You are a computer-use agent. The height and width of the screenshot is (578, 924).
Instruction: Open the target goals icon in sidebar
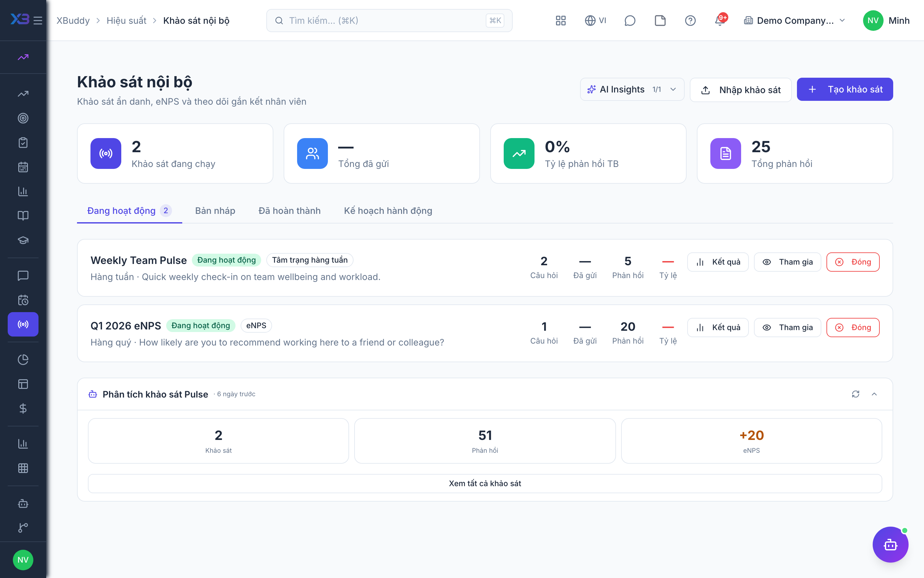point(23,118)
